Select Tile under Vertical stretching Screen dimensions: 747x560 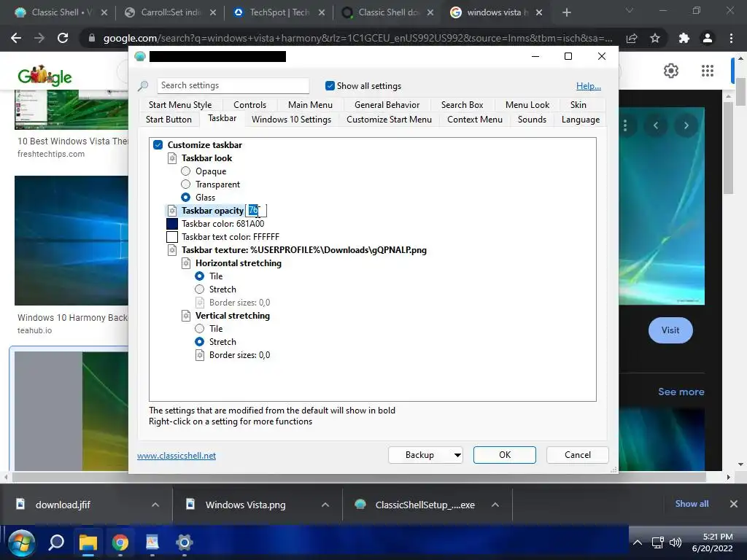tap(200, 329)
